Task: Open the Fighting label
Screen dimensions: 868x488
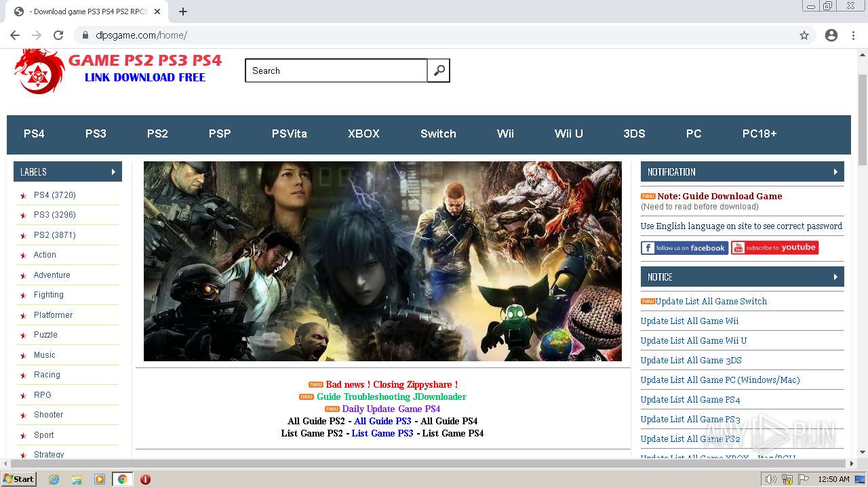Action: [x=49, y=295]
